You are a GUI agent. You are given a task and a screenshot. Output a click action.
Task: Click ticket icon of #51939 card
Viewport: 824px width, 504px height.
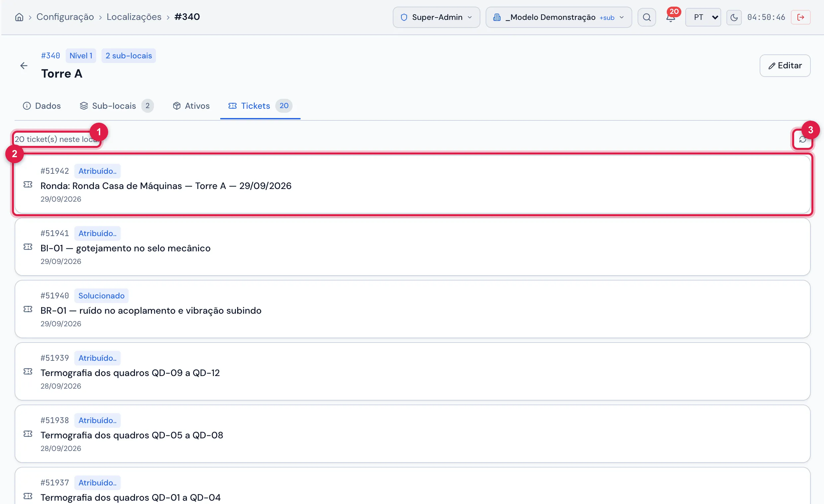tap(28, 371)
